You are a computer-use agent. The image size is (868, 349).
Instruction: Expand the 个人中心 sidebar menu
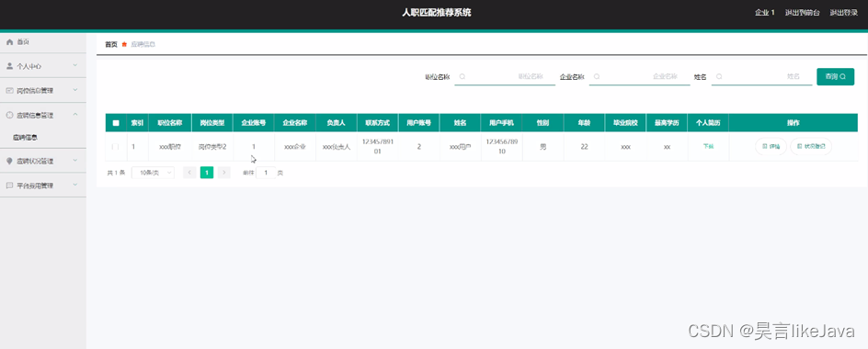75,66
